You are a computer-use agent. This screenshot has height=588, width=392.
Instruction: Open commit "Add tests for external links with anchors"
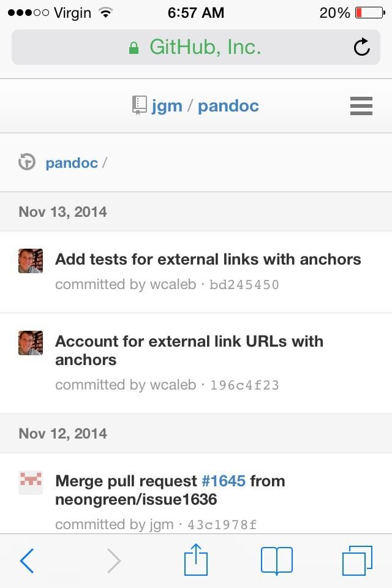(208, 259)
